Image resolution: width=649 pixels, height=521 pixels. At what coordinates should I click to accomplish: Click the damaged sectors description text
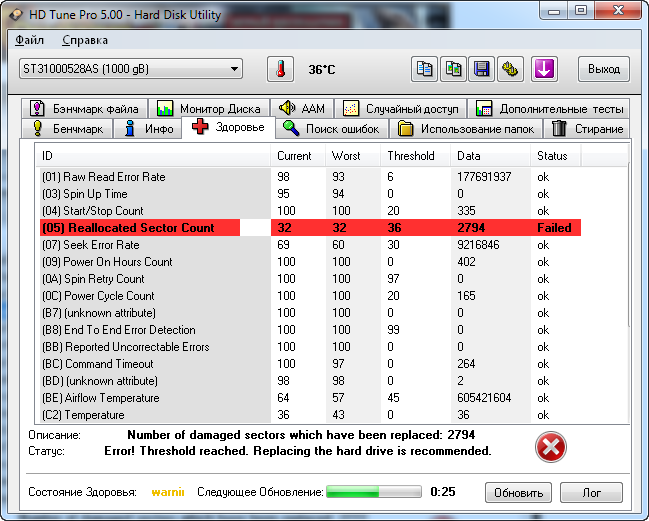pos(301,435)
